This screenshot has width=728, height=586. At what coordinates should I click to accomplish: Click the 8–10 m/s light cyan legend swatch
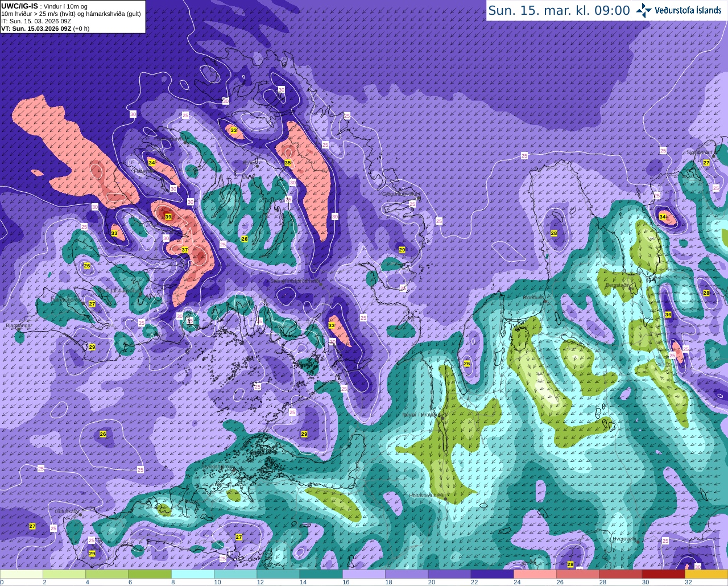(x=192, y=575)
